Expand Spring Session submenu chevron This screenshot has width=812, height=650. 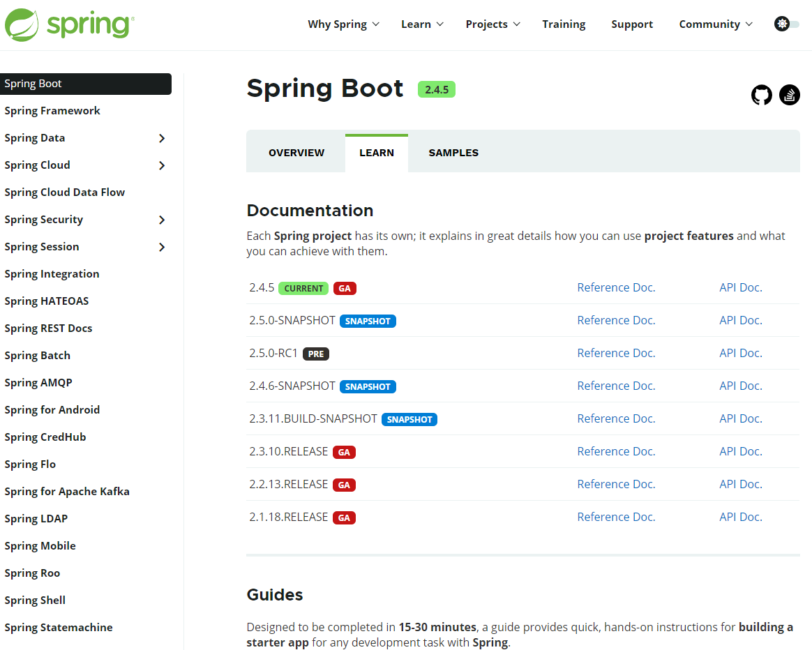(x=162, y=247)
